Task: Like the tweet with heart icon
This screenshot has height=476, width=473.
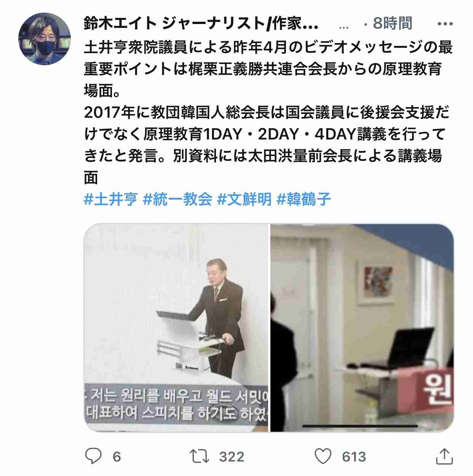Action: (323, 456)
